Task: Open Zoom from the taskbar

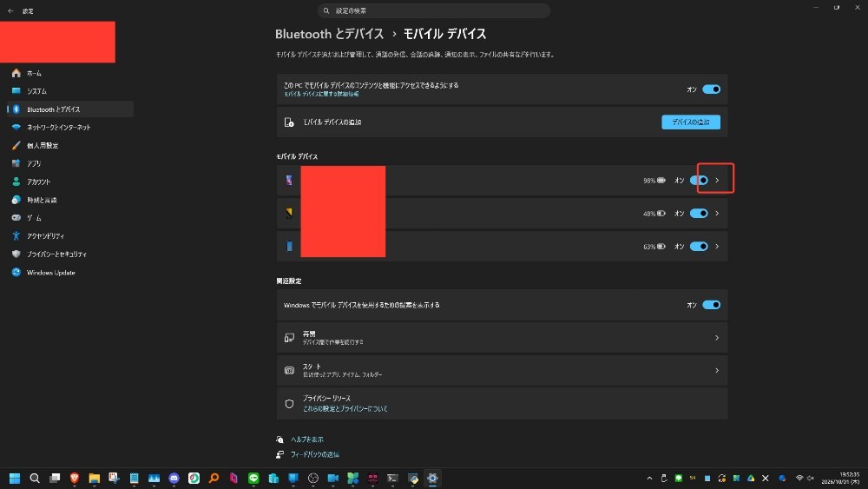Action: pyautogui.click(x=332, y=478)
